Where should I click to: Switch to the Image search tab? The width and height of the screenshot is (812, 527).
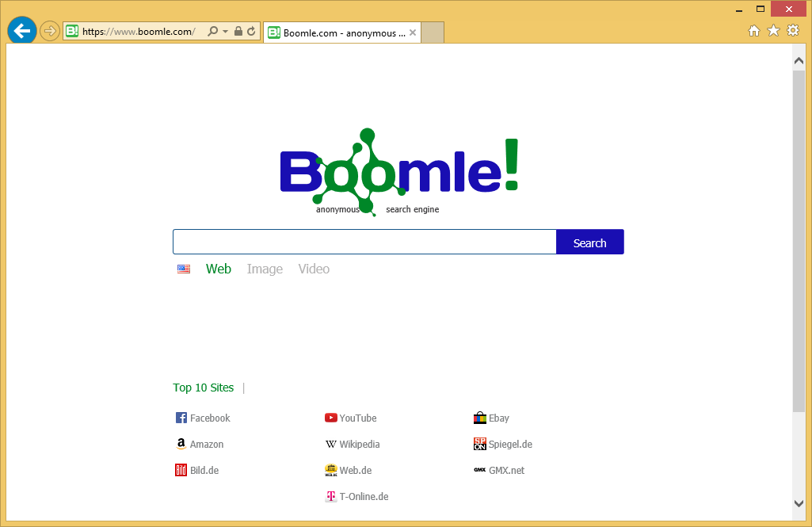[x=265, y=269]
